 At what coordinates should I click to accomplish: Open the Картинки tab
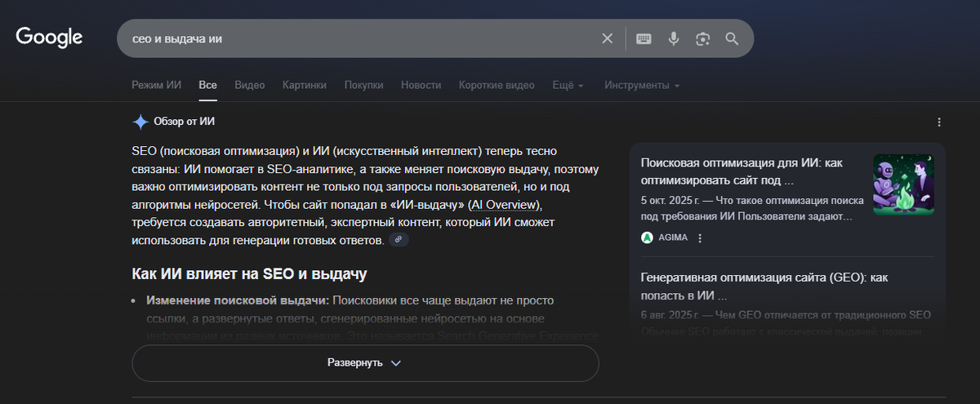(305, 85)
